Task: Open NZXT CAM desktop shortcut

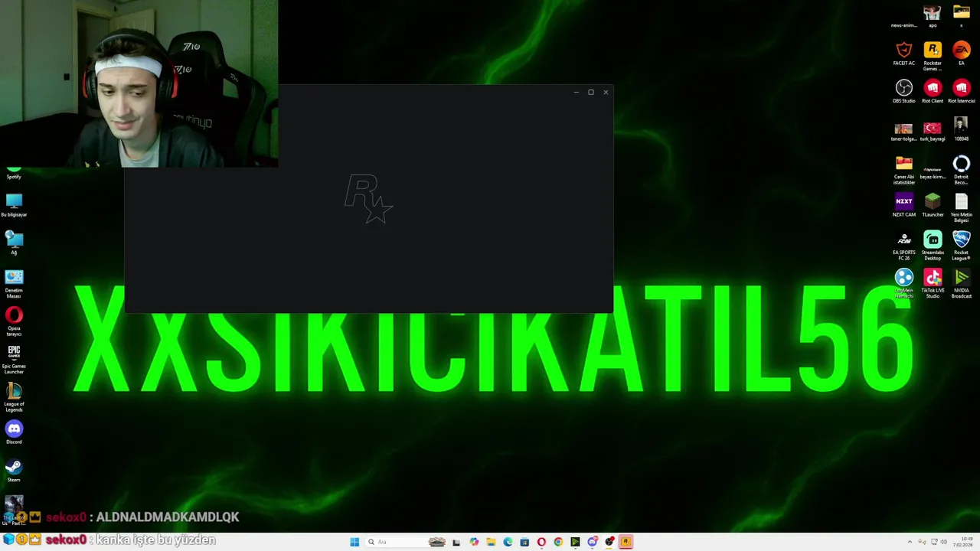Action: pyautogui.click(x=904, y=205)
